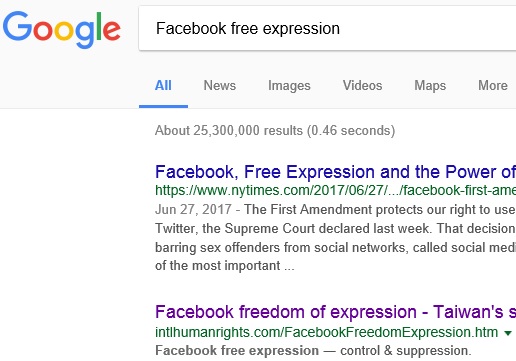Viewport: 516px width, 361px height.
Task: Click the Google logo
Action: point(62,29)
